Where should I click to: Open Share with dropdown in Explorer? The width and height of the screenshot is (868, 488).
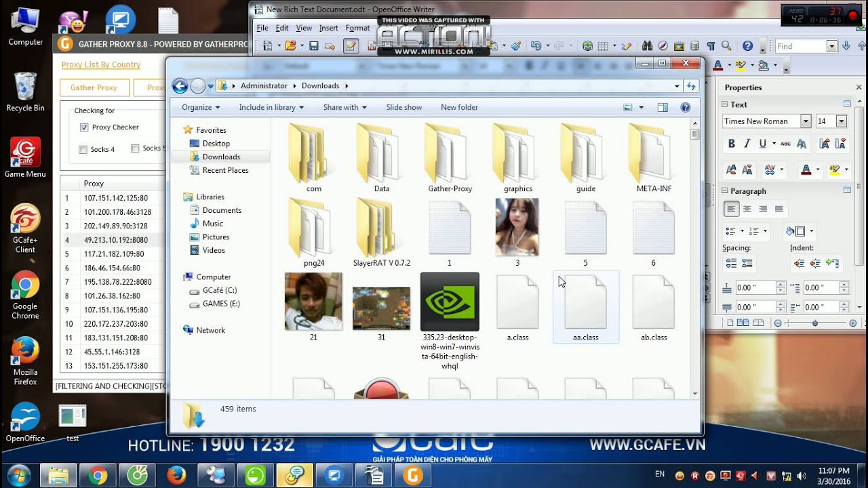(x=344, y=107)
